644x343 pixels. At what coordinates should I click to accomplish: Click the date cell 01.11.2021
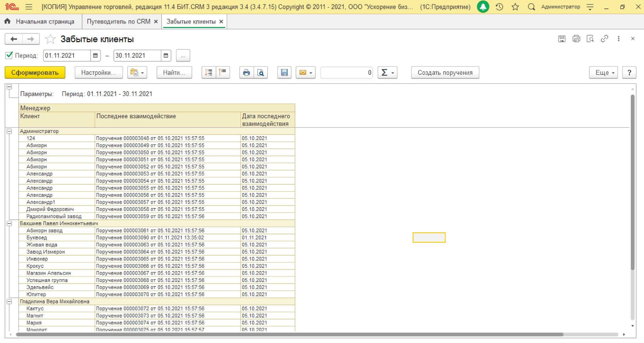(268, 238)
